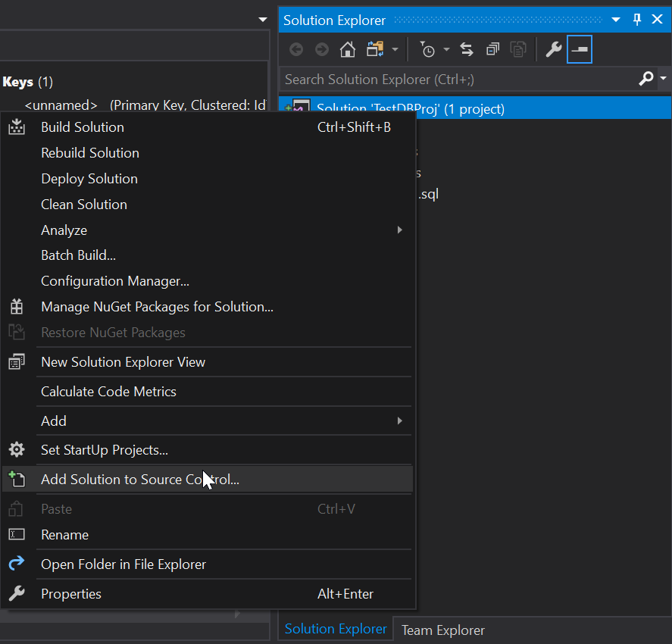
Task: Click the Search Solution Explorer input field
Action: (455, 79)
